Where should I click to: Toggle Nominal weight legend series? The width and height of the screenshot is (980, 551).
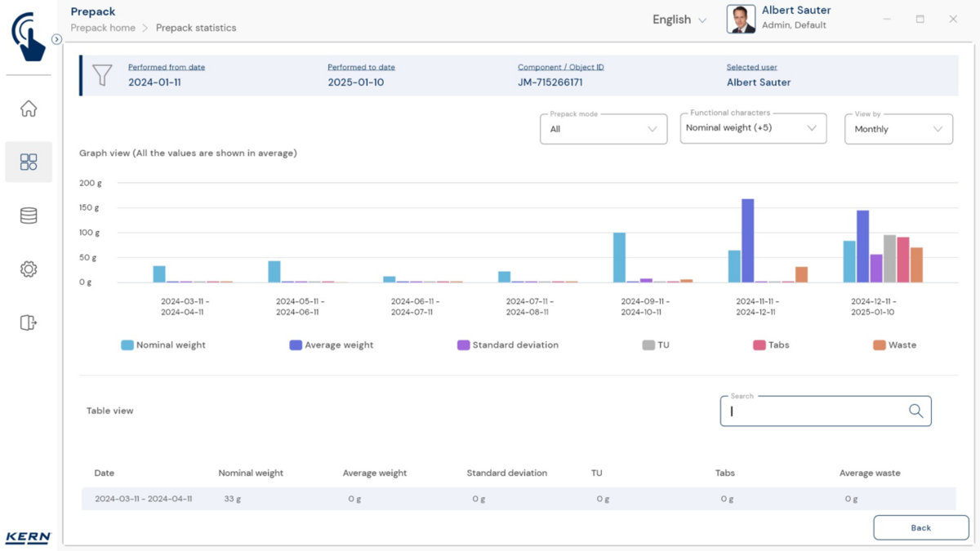[x=163, y=345]
